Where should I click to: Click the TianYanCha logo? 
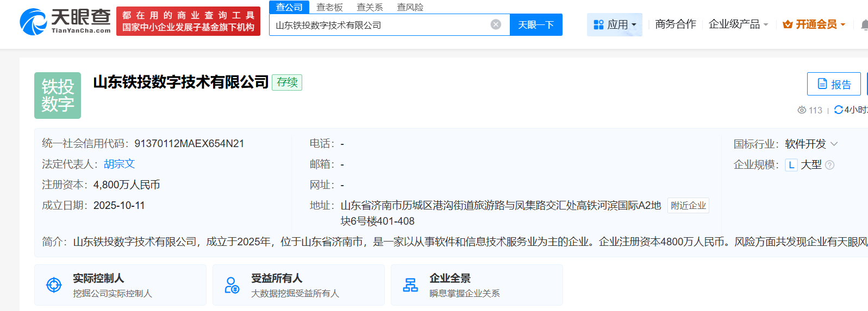pyautogui.click(x=65, y=22)
